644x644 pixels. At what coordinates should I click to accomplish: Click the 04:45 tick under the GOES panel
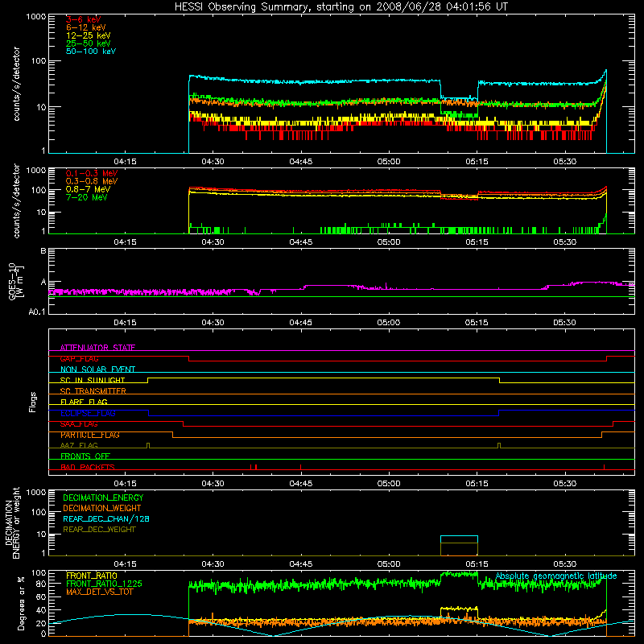300,323
